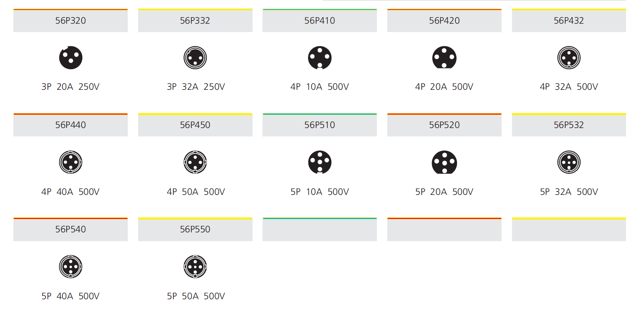Select the 56P550 plug pin diagram
Image resolution: width=644 pixels, height=313 pixels.
[195, 266]
